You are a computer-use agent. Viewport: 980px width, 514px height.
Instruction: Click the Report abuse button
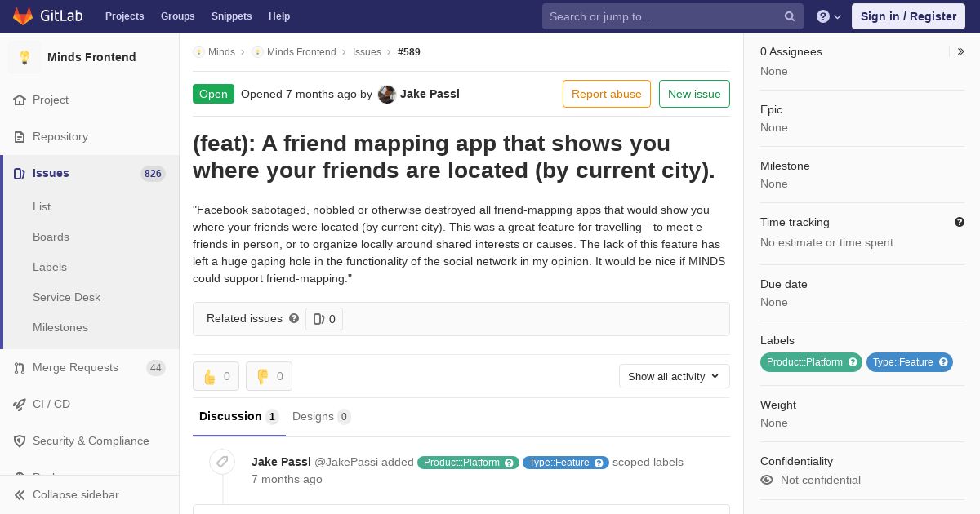click(x=607, y=94)
